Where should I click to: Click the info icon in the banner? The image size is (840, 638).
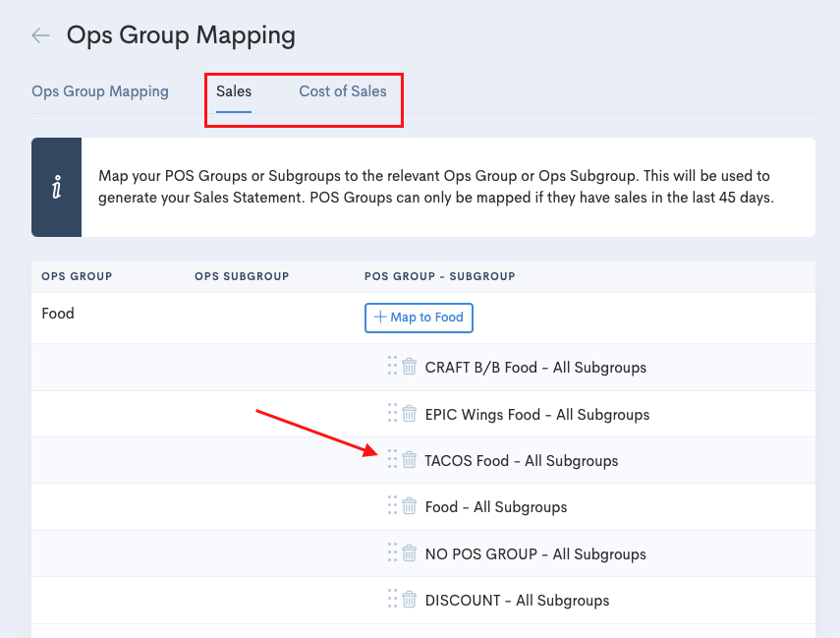[56, 188]
